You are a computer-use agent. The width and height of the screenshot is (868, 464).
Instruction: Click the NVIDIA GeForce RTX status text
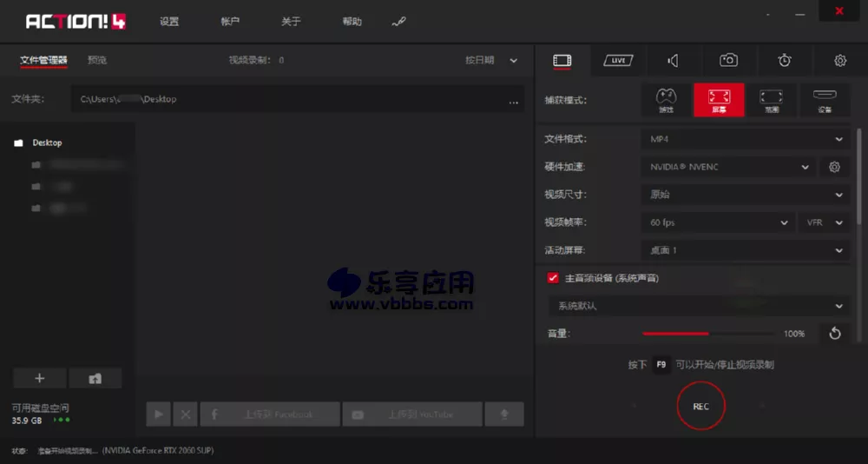tap(158, 451)
